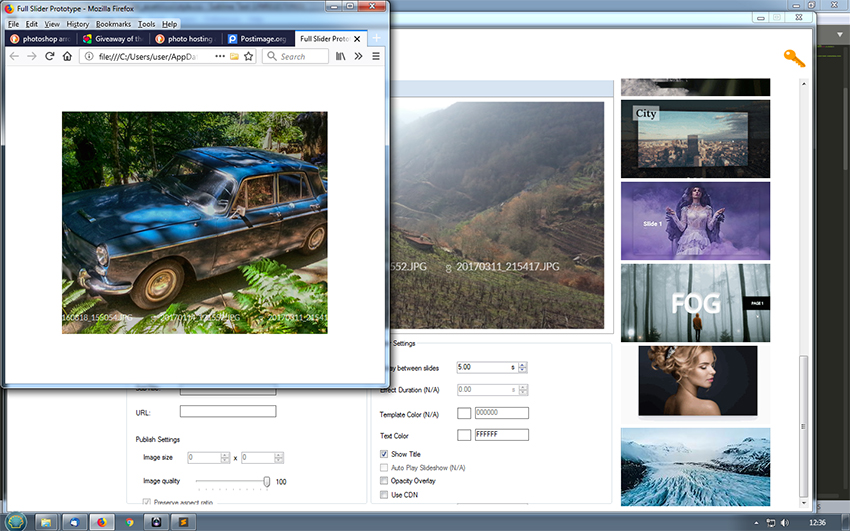Select the glacier landscape template thumbnail

click(x=695, y=467)
